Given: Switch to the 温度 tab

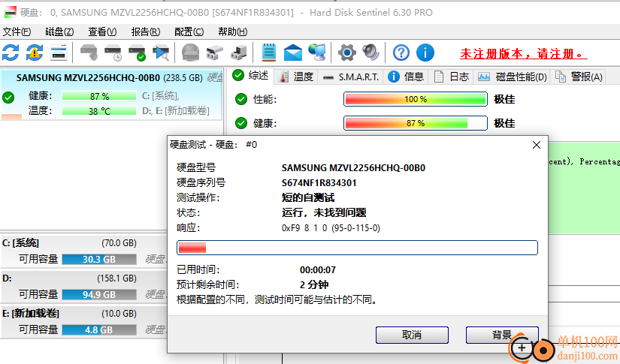Looking at the screenshot, I should [297, 77].
